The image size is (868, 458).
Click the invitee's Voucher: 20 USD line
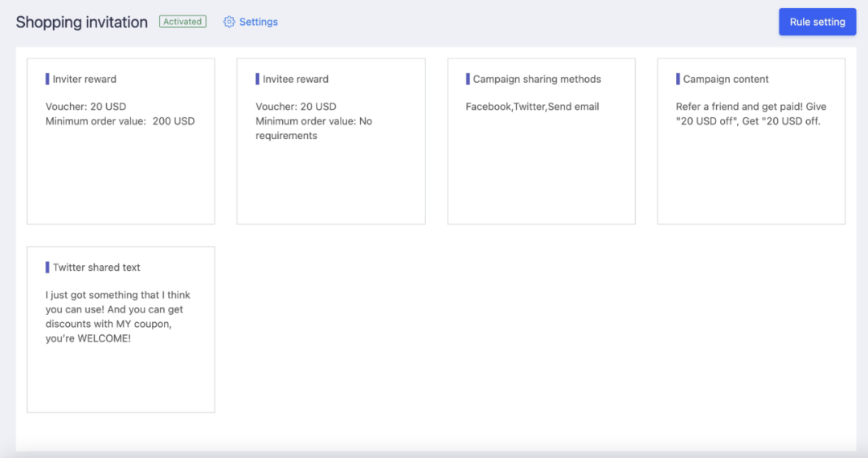(x=296, y=106)
